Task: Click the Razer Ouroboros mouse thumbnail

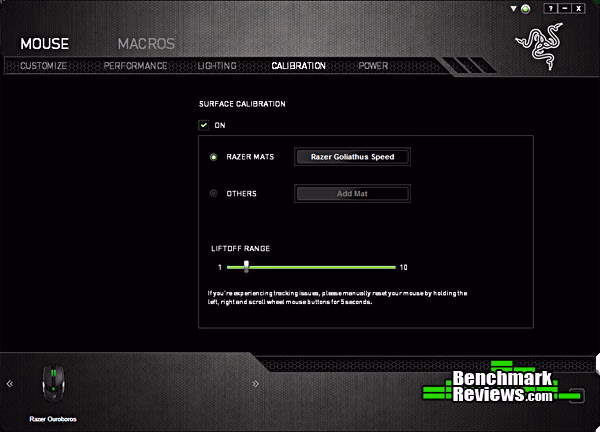Action: pos(53,384)
